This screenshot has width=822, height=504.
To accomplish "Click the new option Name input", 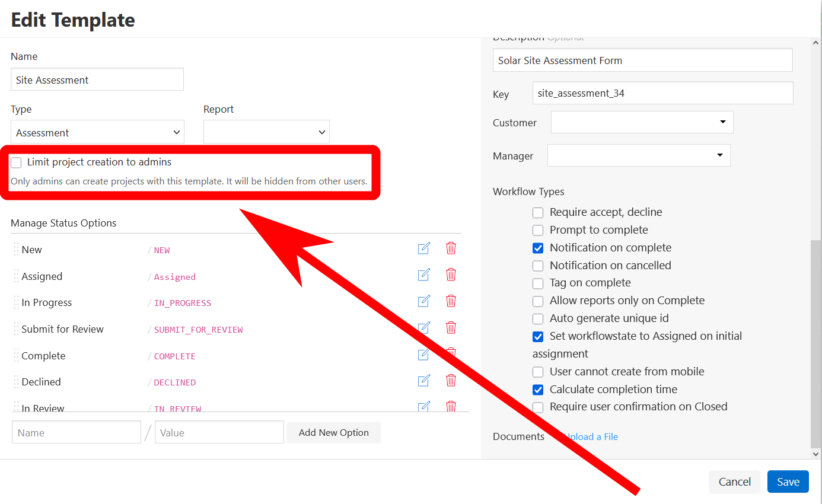I will (x=77, y=432).
